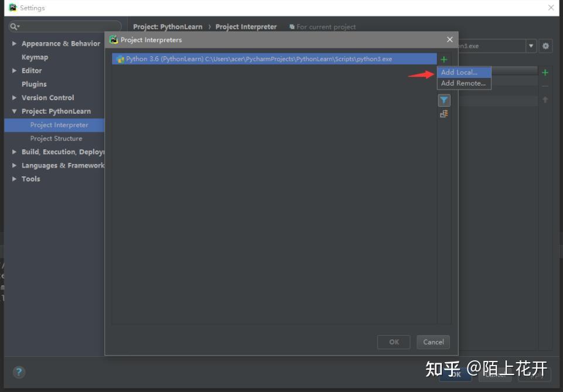Click the upgrade arrow icon in the package panel

pos(545,98)
